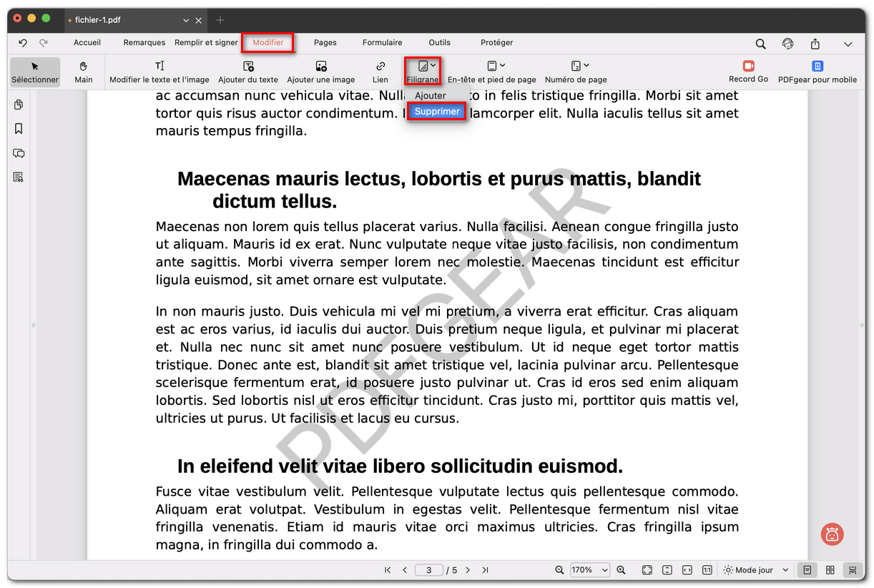Select the Main hand tool
Image resolution: width=874 pixels, height=588 pixels.
pos(84,72)
